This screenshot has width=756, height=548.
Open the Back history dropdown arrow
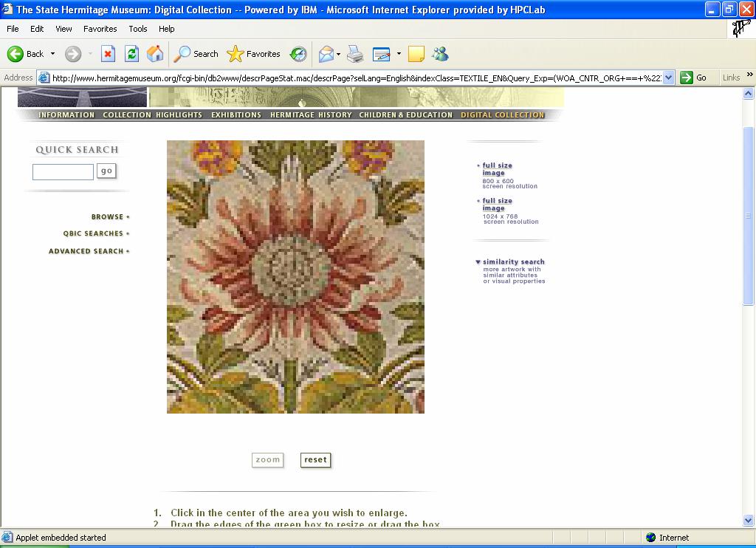pos(52,54)
